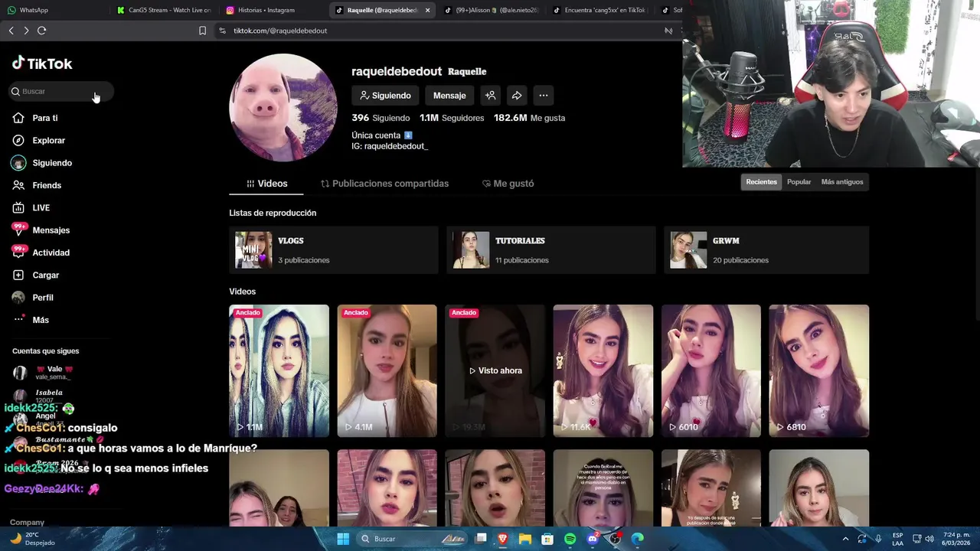
Task: Sort videos by Más antiguos
Action: [841, 182]
